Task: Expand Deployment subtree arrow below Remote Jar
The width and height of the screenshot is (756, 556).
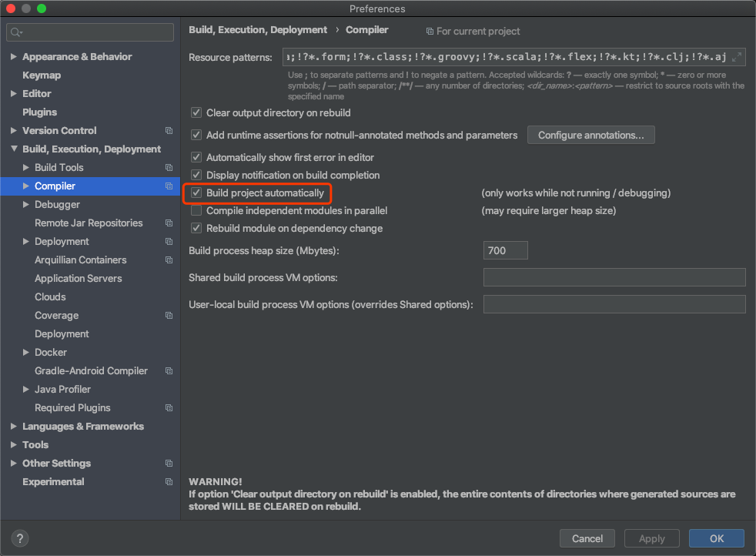Action: click(x=26, y=242)
